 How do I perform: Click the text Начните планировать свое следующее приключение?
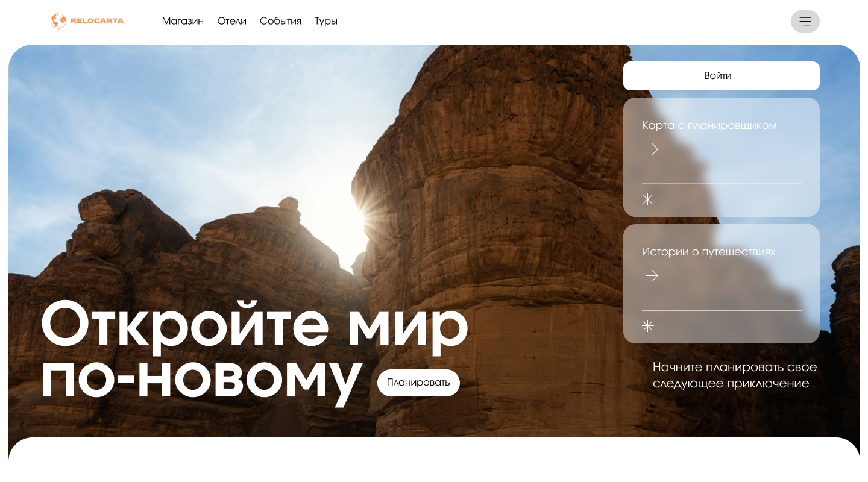[735, 375]
